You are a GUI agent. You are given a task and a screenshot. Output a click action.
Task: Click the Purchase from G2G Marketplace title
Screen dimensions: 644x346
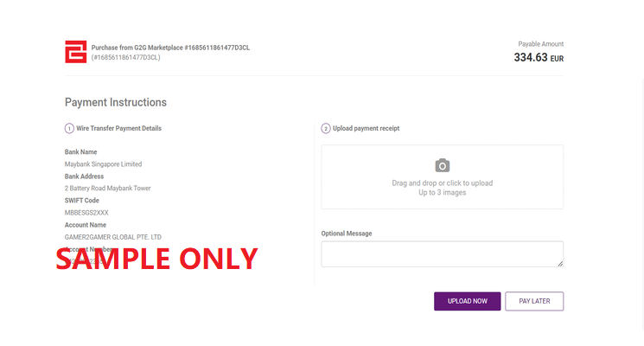pyautogui.click(x=170, y=47)
